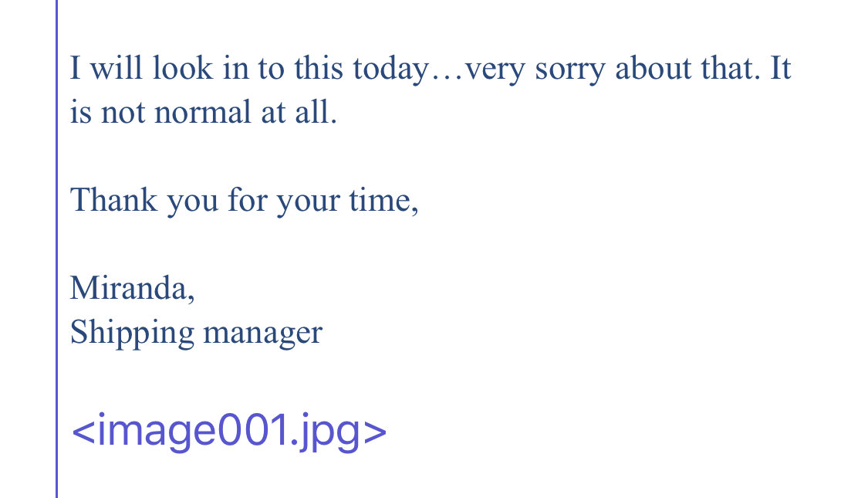Click the word "It" ending the first line

point(781,68)
